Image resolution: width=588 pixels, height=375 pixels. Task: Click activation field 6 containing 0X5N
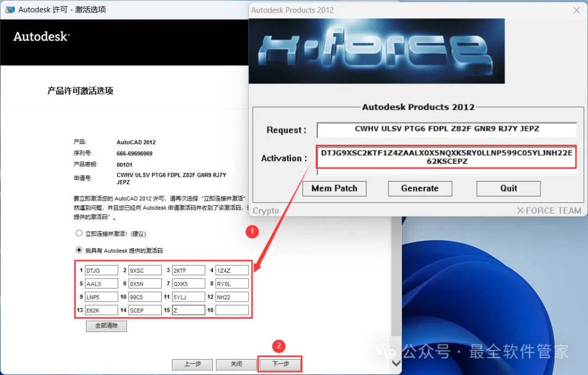tap(145, 284)
